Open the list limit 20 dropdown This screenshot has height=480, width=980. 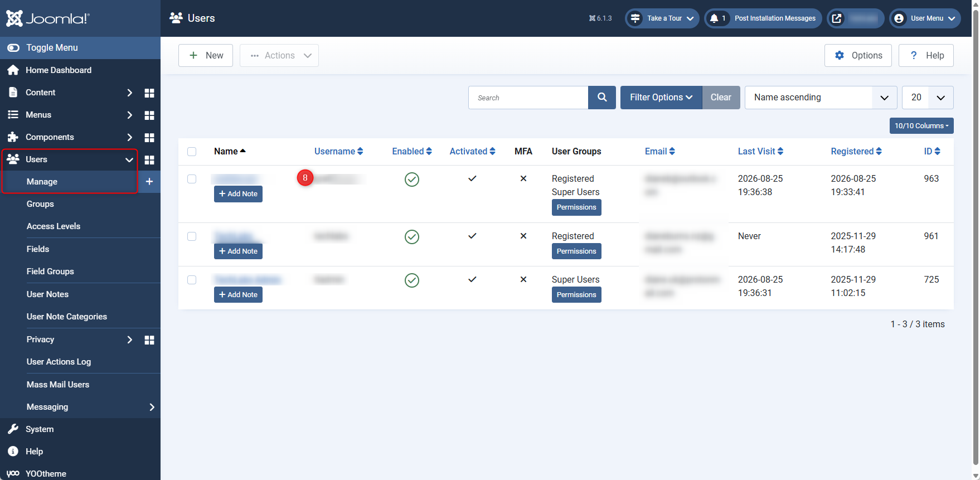(x=928, y=98)
